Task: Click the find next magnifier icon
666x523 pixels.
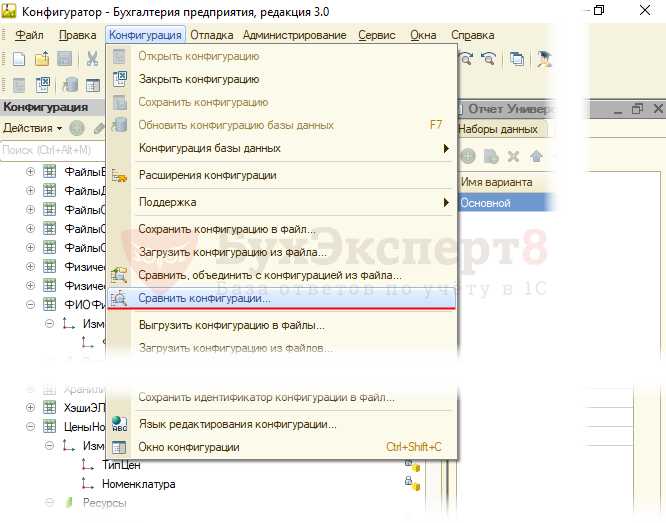Action: point(466,58)
